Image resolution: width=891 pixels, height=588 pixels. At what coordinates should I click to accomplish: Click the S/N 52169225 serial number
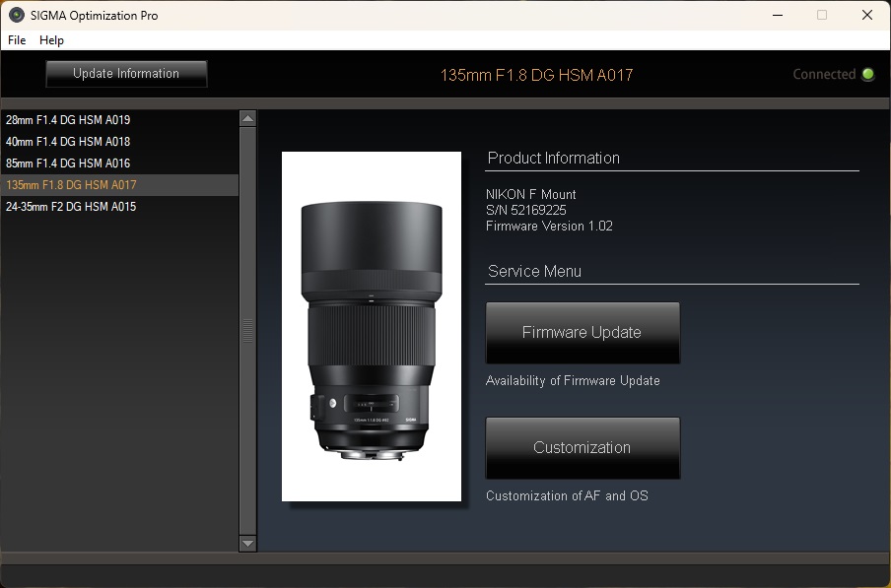pyautogui.click(x=526, y=210)
